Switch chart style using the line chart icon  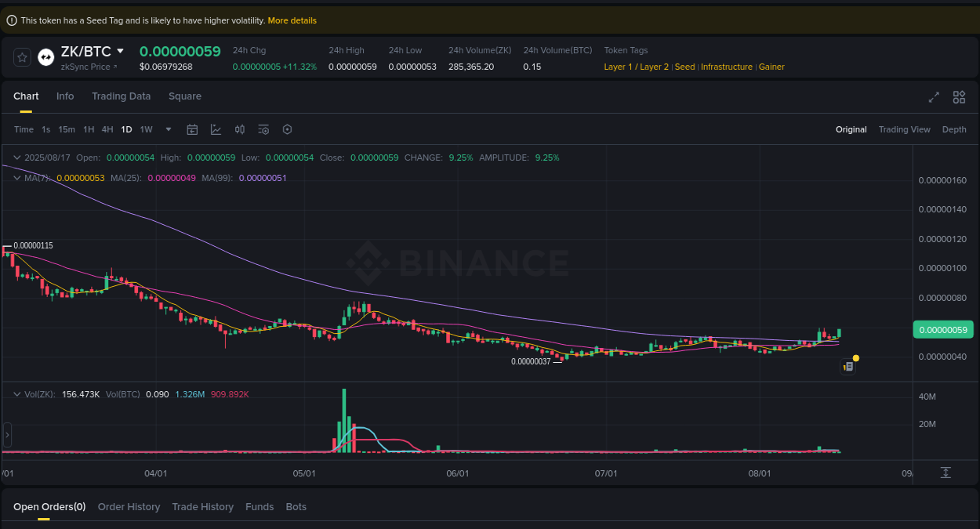(216, 129)
